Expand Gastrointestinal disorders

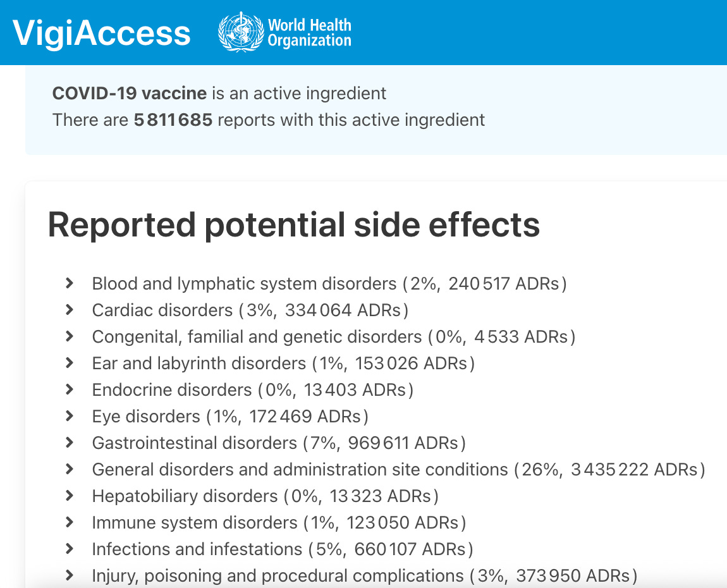68,443
